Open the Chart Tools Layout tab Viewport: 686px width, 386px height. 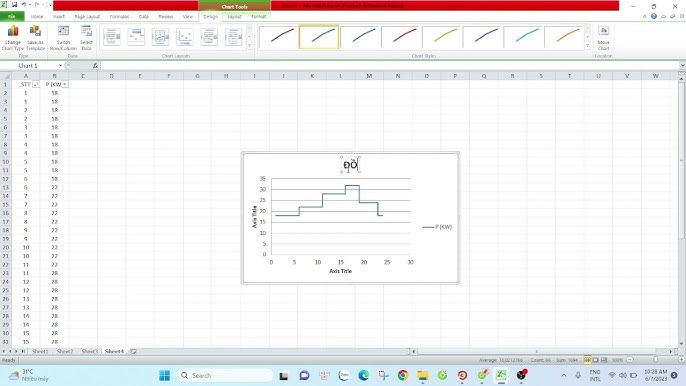(x=234, y=17)
